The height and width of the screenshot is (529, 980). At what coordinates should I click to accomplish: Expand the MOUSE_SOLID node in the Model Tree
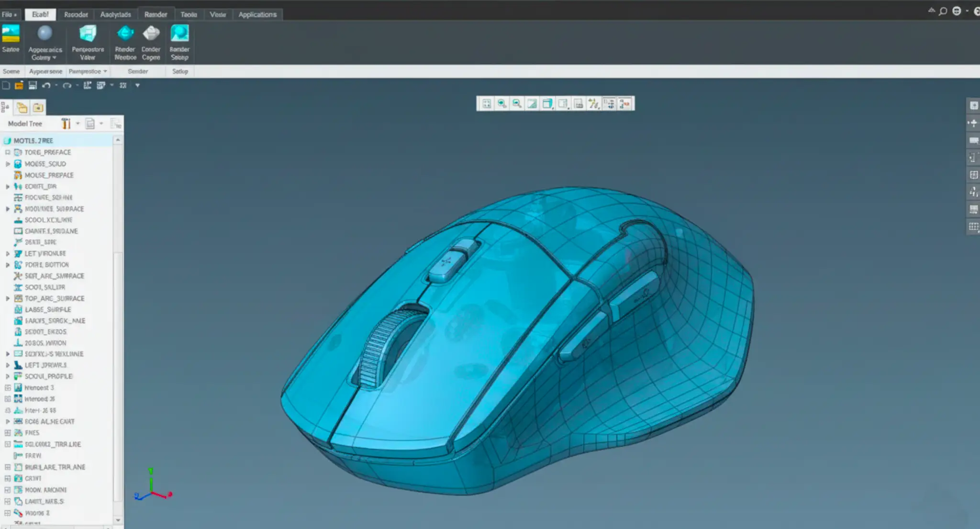pos(8,163)
